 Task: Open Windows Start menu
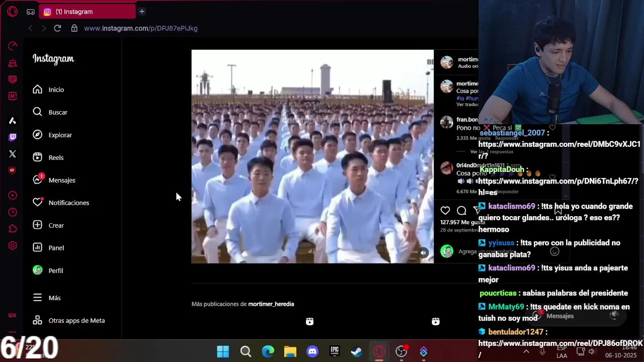click(x=223, y=351)
